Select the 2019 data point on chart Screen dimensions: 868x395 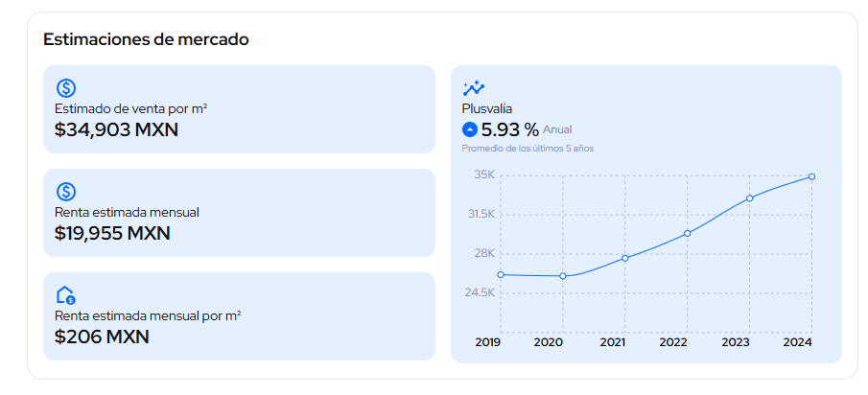point(501,274)
